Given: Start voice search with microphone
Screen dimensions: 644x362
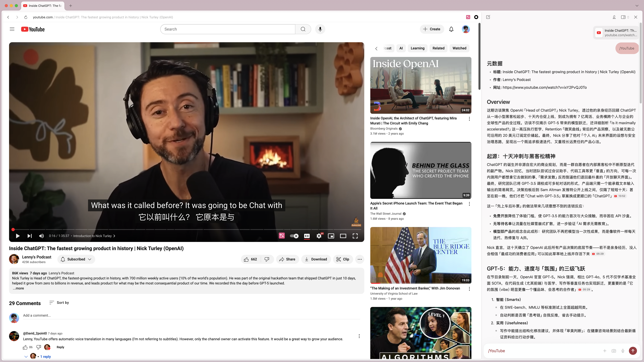Looking at the screenshot, I should pyautogui.click(x=320, y=29).
